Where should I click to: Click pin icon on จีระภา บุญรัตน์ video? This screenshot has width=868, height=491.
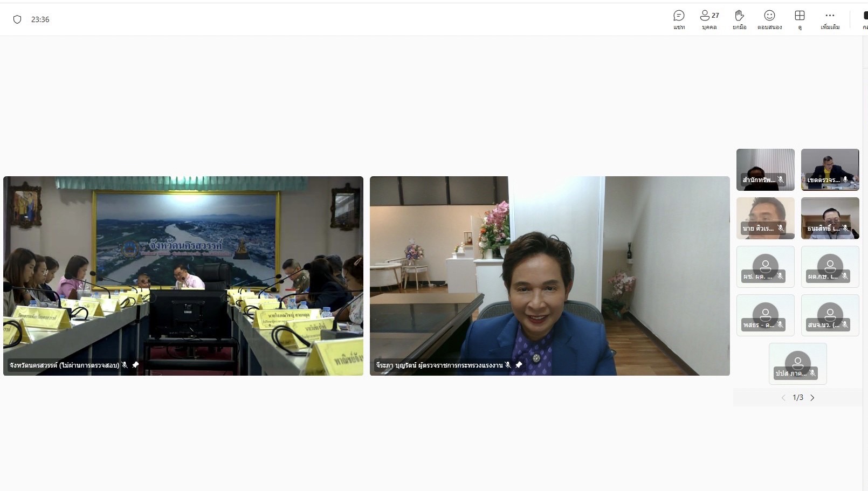[519, 365]
